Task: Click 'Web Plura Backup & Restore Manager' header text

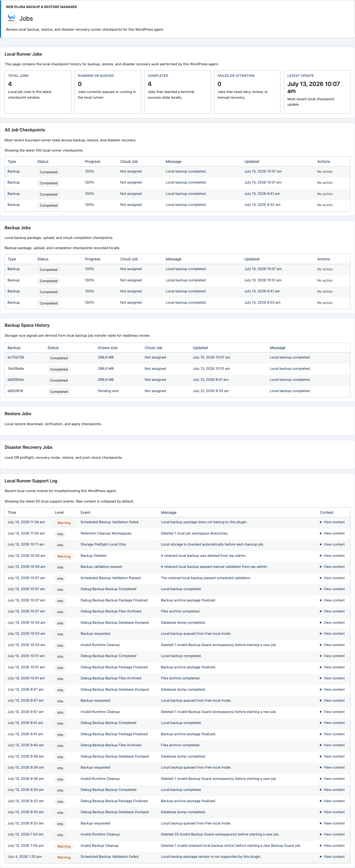Action: pos(41,7)
